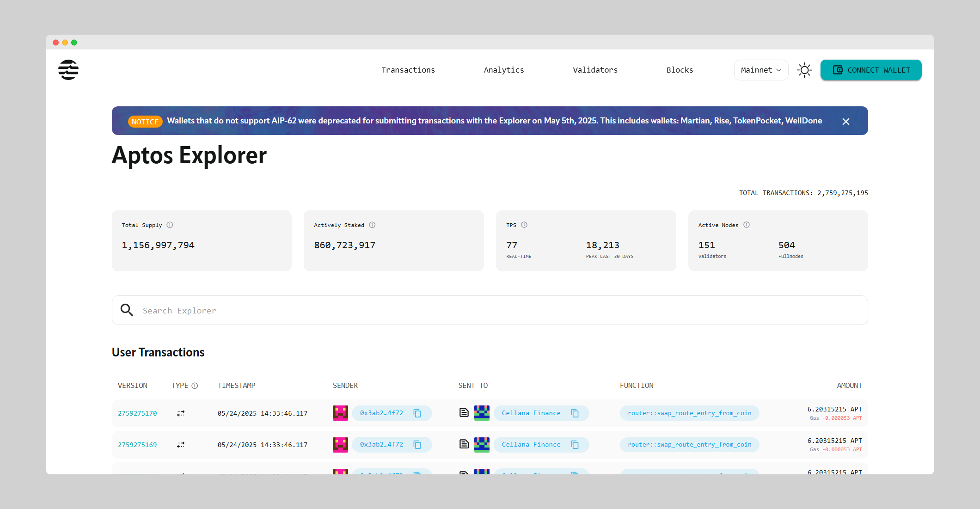Click the TPS info icon
The height and width of the screenshot is (509, 980).
524,225
